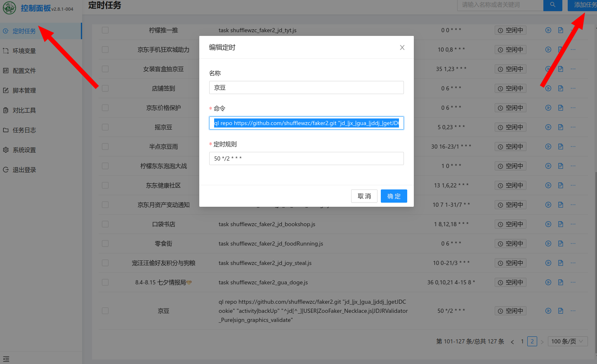View log icon for 东东健康社区 row

point(561,185)
